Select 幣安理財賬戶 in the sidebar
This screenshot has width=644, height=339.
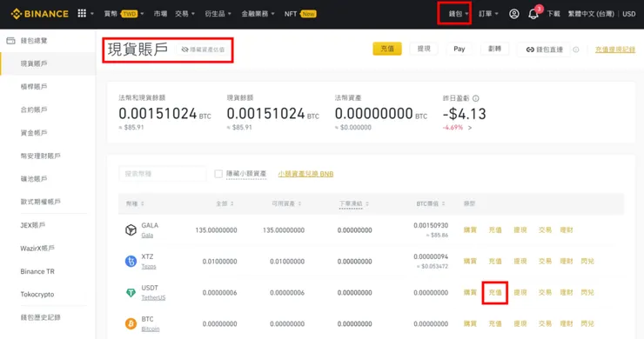click(40, 156)
